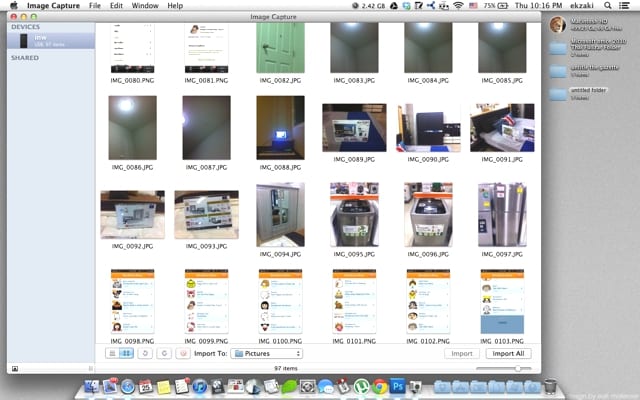Select screenshot thumbnail IMG_0100.PNG
Viewport: 640px width, 400px height.
point(280,301)
